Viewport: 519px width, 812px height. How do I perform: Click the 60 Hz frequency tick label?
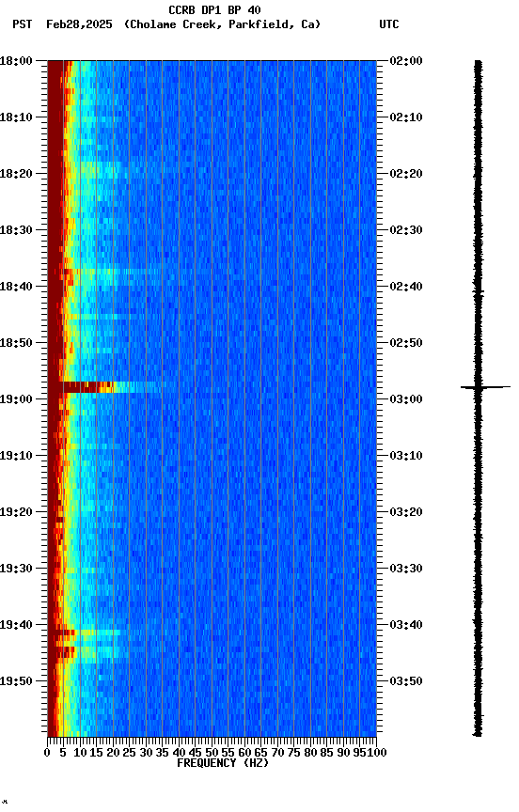coord(244,753)
